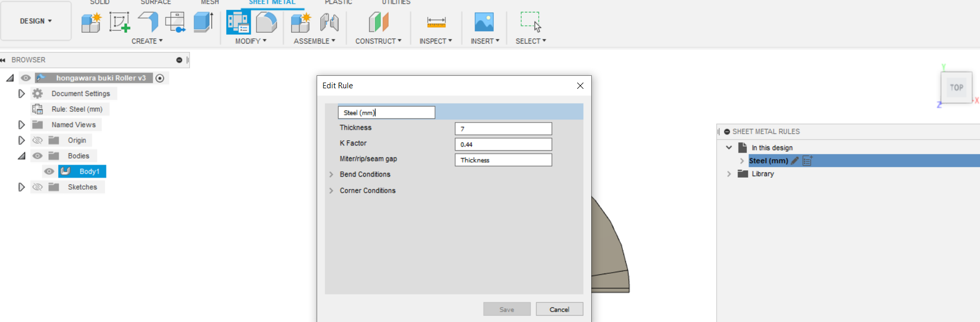Activate the Select tool icon
The width and height of the screenshot is (980, 322).
530,22
